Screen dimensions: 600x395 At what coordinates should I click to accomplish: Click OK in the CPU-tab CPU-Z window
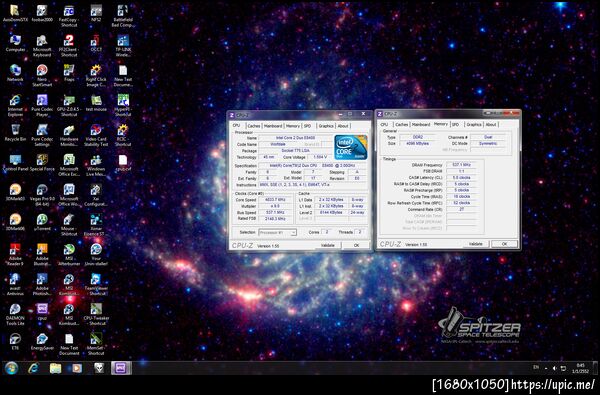356,245
